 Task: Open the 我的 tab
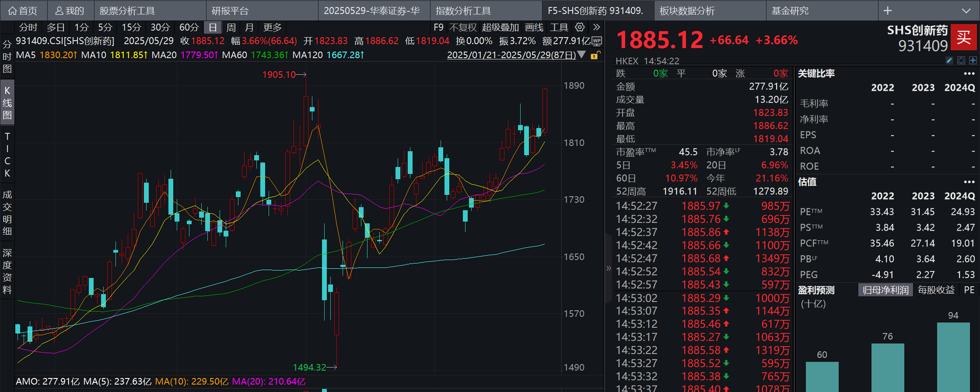[70, 10]
